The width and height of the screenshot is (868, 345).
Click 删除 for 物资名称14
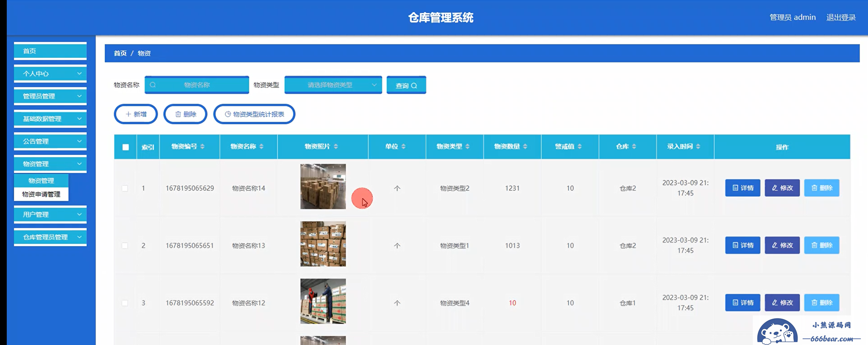click(822, 188)
